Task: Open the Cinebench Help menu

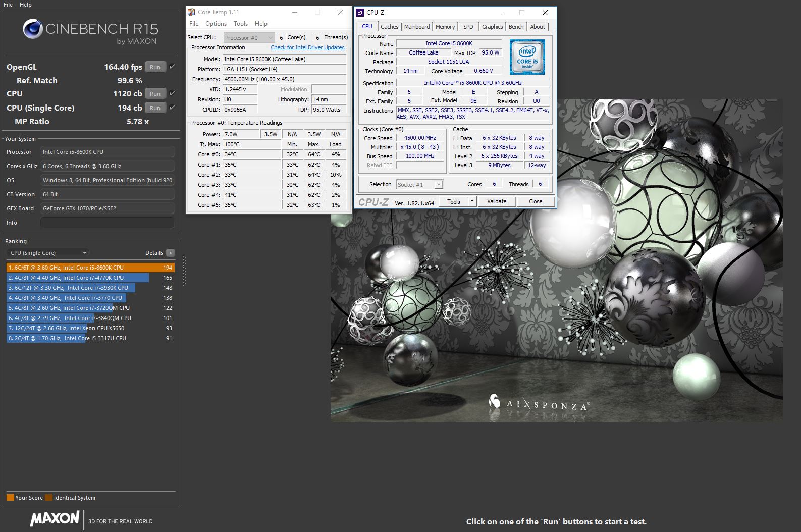Action: click(x=26, y=5)
